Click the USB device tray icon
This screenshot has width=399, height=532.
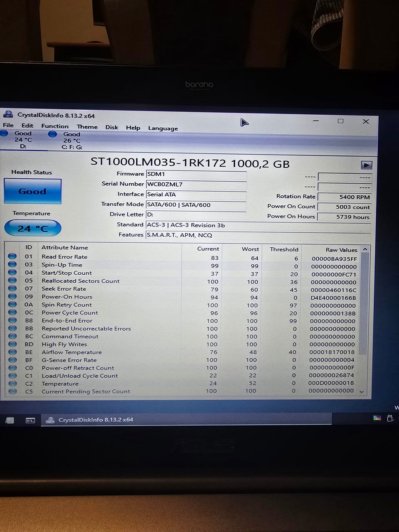pos(390,418)
